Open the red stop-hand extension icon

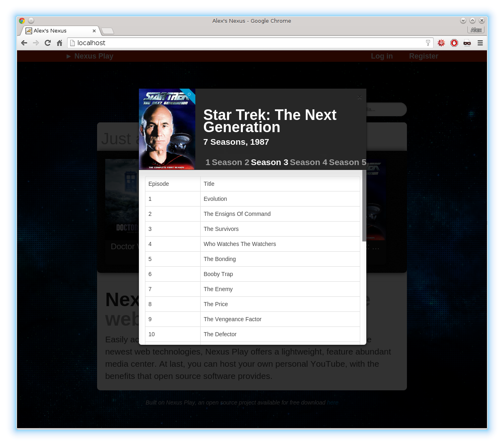(x=454, y=43)
